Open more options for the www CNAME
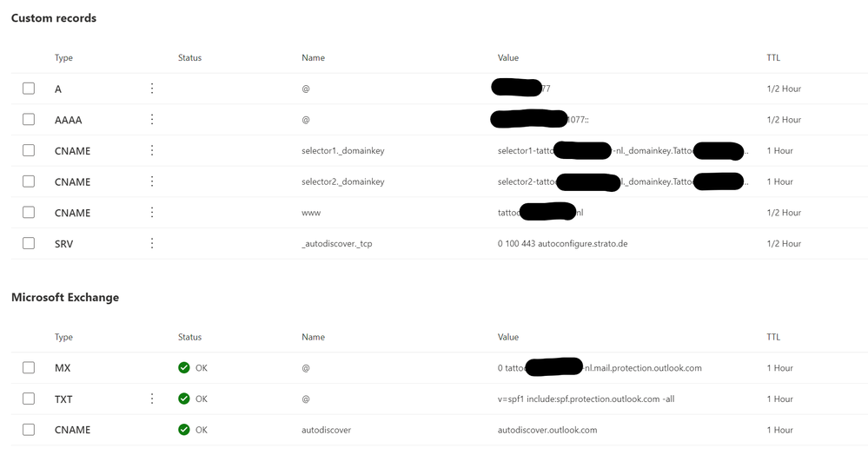This screenshot has width=868, height=468. point(152,213)
